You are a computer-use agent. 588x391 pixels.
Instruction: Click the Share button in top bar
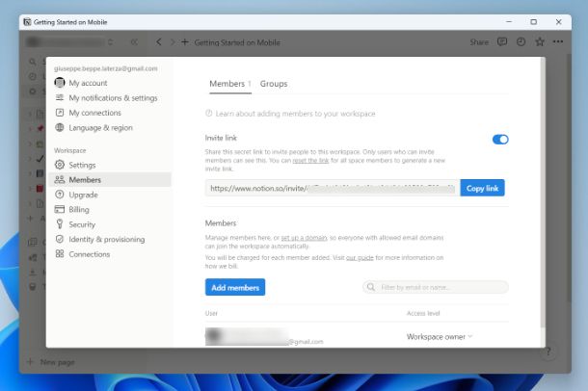coord(479,42)
